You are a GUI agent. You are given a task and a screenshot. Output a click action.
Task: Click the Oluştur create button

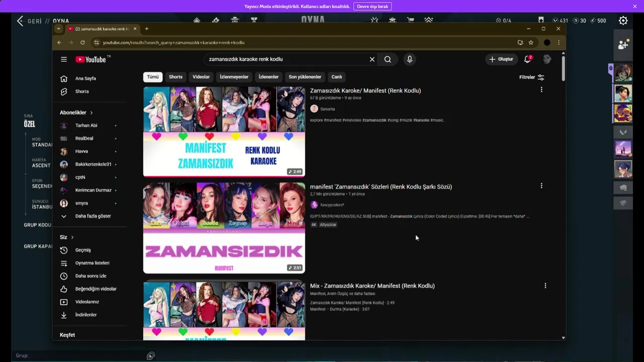[x=501, y=59]
